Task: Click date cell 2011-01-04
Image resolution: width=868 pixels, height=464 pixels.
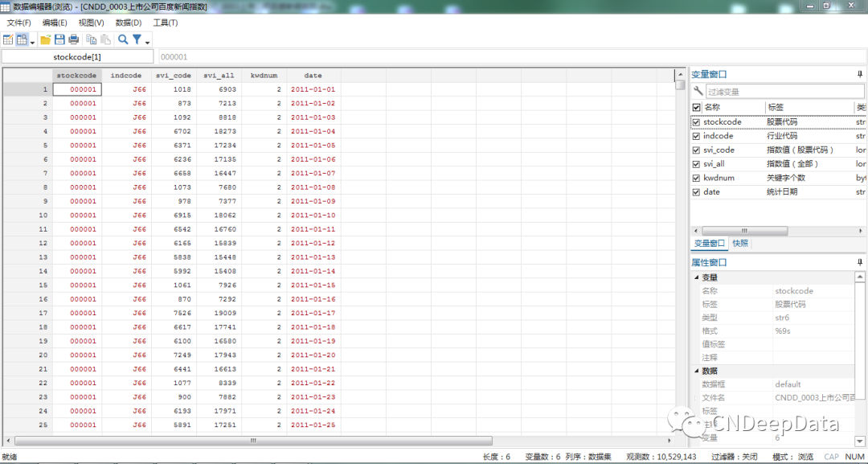Action: pos(313,131)
